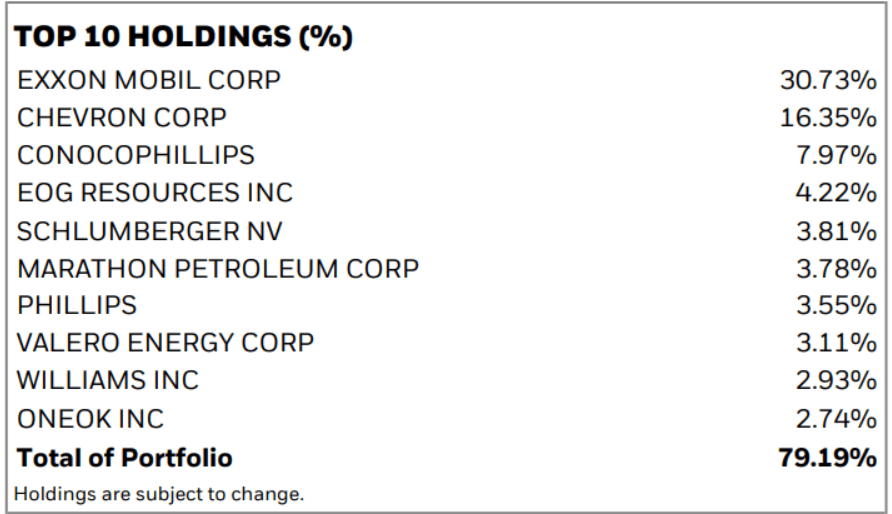This screenshot has width=892, height=514.
Task: Select the ONEOK INC holding name
Action: click(90, 419)
